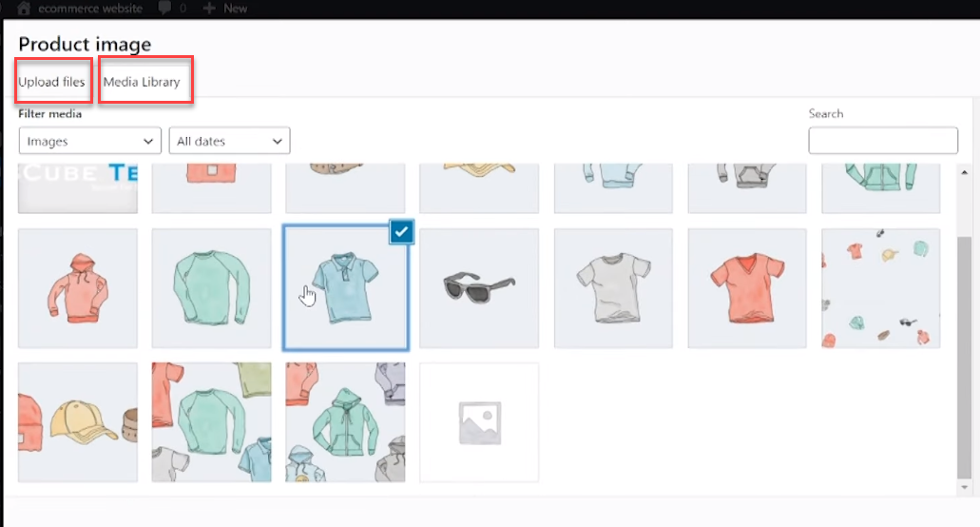Select the placeholder image thumbnail
Screen dimensions: 980x527
pos(479,422)
